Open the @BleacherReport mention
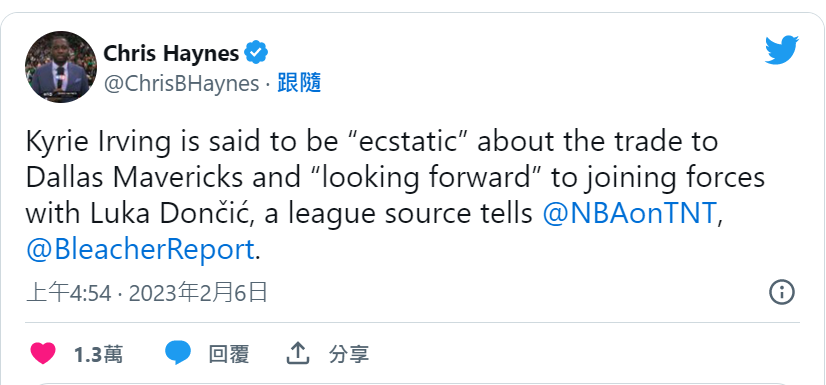This screenshot has width=826, height=385. [140, 250]
